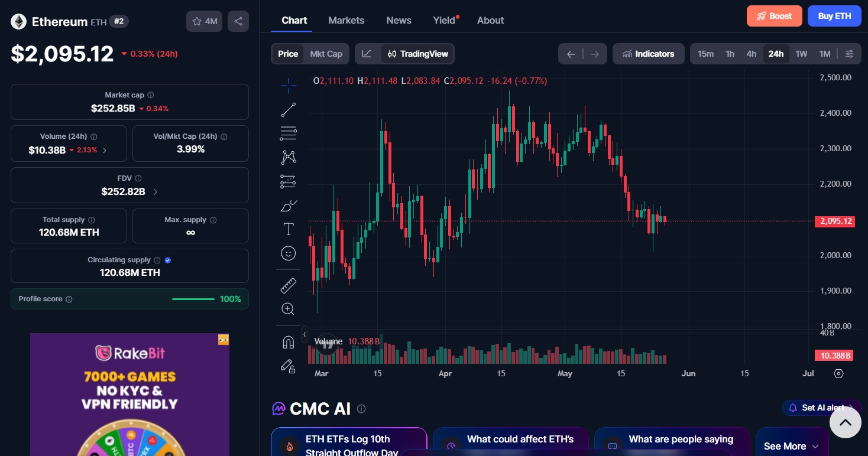Screen dimensions: 868x456
Task: Toggle lock all drawings
Action: point(289,366)
